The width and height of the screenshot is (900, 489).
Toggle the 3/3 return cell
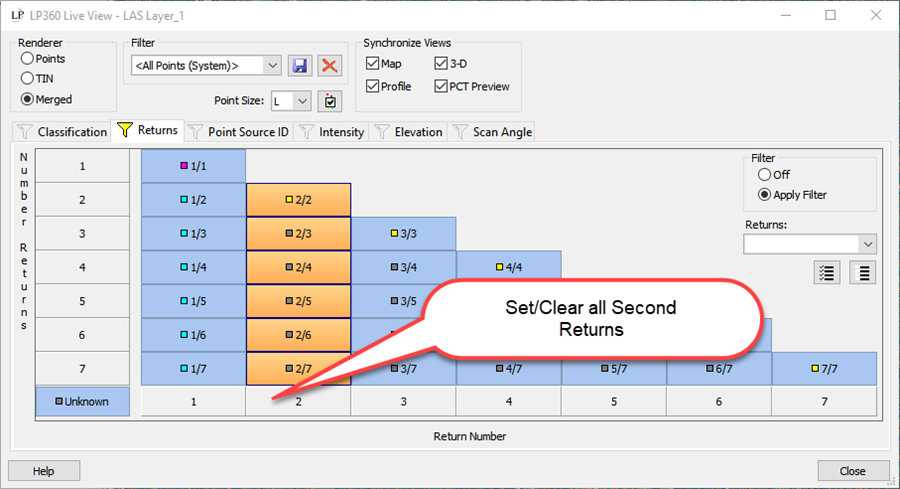pyautogui.click(x=404, y=234)
